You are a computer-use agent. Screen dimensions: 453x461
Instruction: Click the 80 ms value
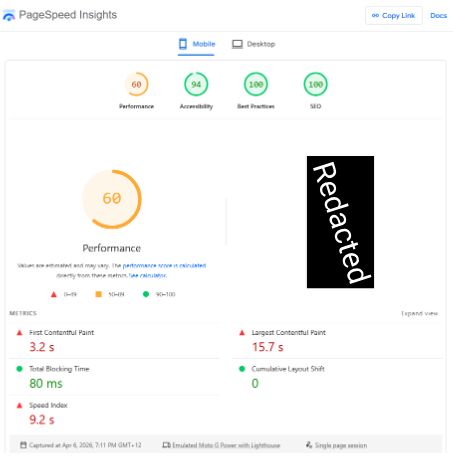tap(46, 383)
